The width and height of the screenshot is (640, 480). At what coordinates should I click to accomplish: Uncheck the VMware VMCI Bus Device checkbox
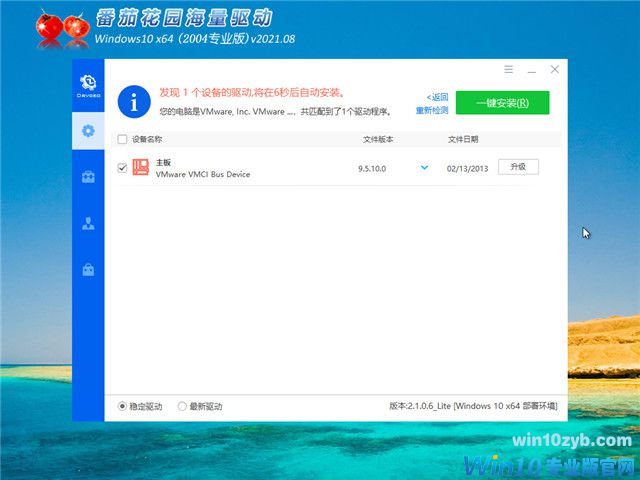coord(122,168)
